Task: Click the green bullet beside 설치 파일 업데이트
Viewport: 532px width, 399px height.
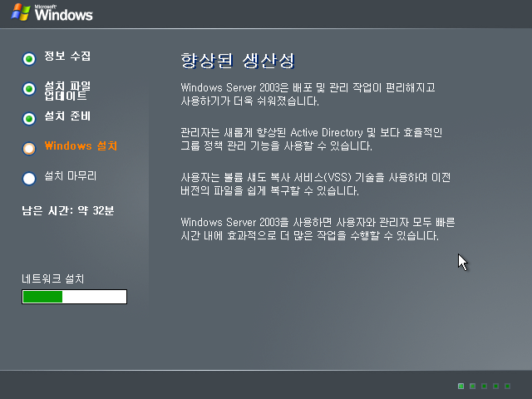Action: coord(29,89)
